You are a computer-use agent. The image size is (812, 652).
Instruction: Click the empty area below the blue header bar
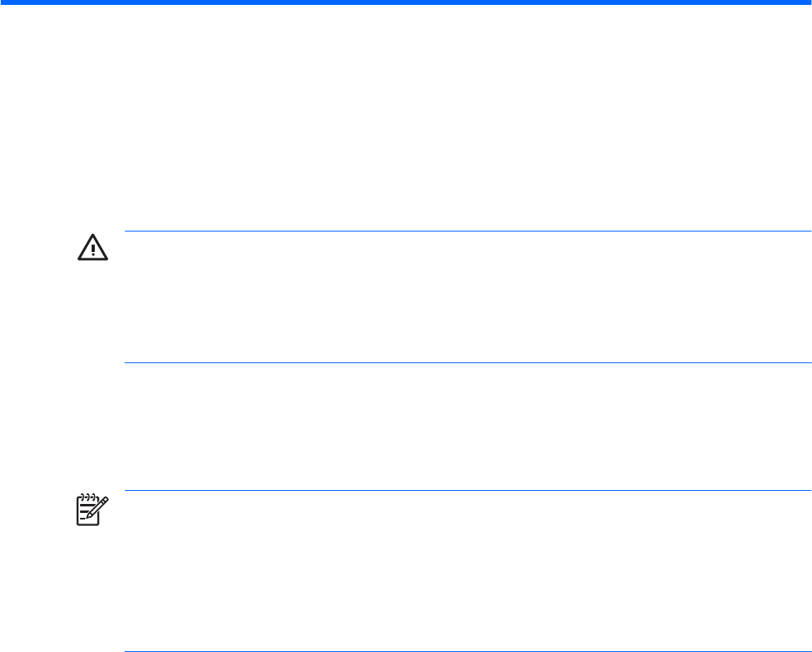click(x=406, y=115)
